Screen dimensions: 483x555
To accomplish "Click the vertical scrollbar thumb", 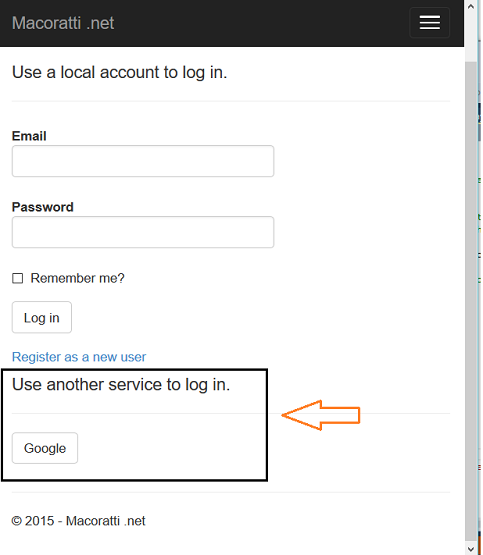I will (x=471, y=302).
